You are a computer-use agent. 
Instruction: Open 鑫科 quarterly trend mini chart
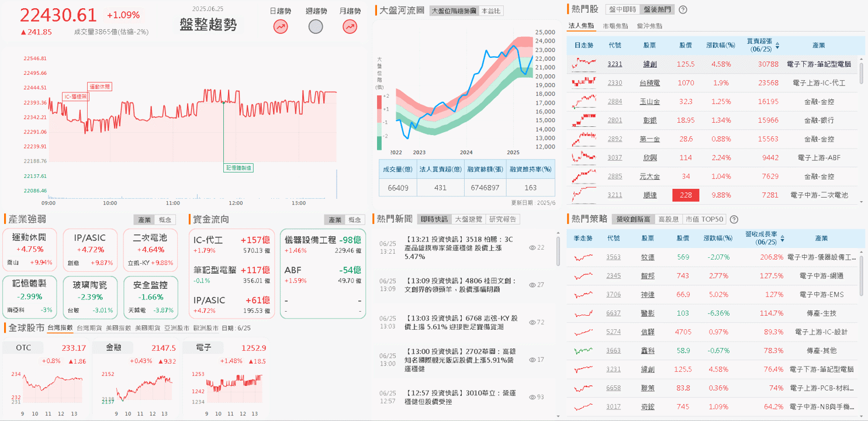[x=584, y=350]
